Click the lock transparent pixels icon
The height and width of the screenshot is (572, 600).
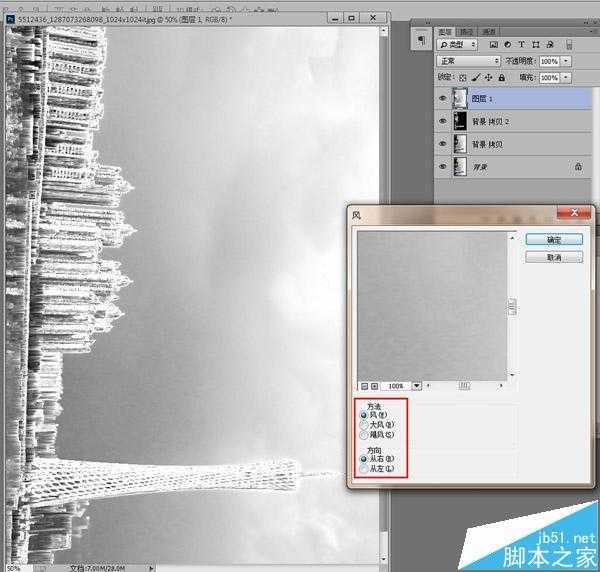point(463,78)
